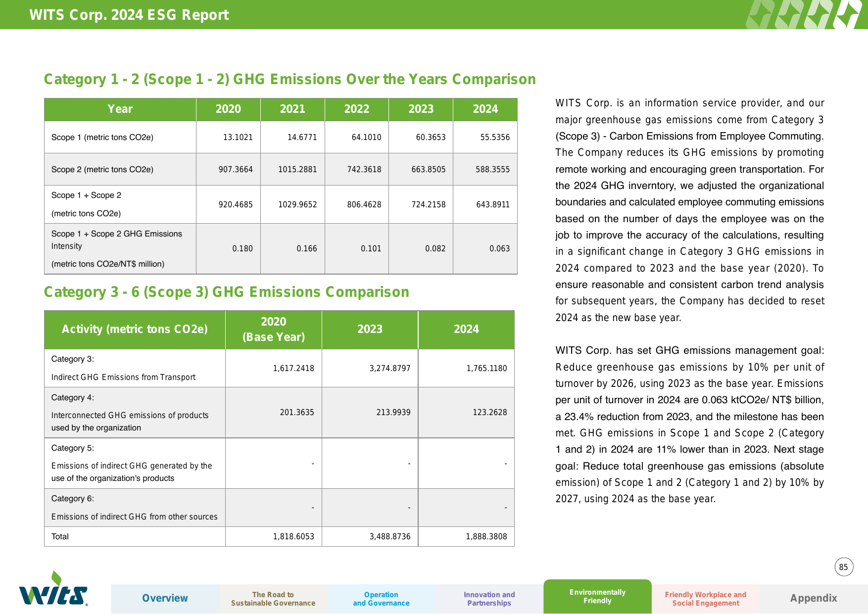Select Category 6 row label
This screenshot has height=614, width=868.
coord(134,508)
